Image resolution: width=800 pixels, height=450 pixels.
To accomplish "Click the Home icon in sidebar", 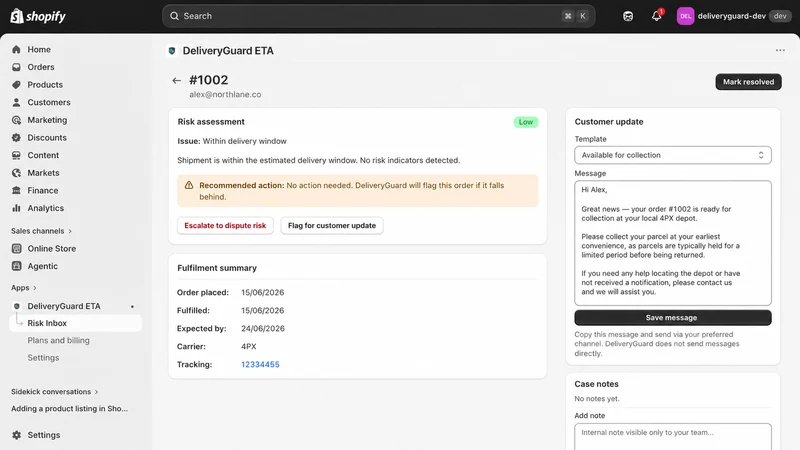I will [x=16, y=49].
